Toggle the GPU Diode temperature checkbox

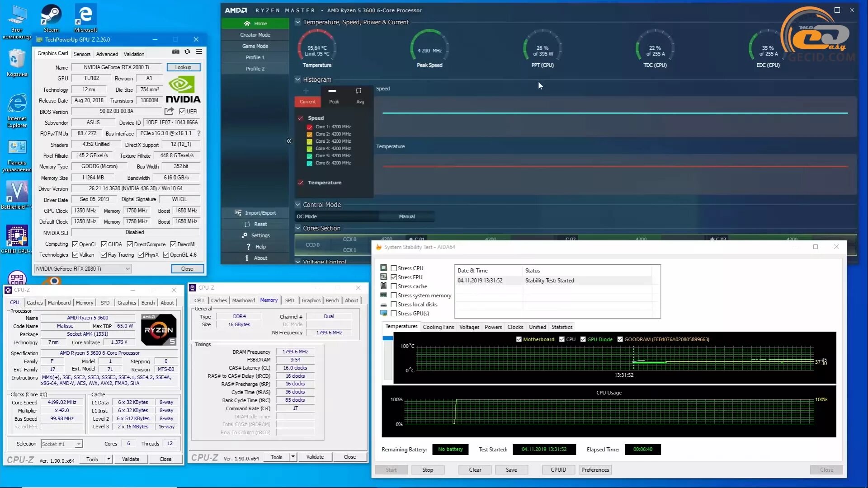pyautogui.click(x=583, y=339)
